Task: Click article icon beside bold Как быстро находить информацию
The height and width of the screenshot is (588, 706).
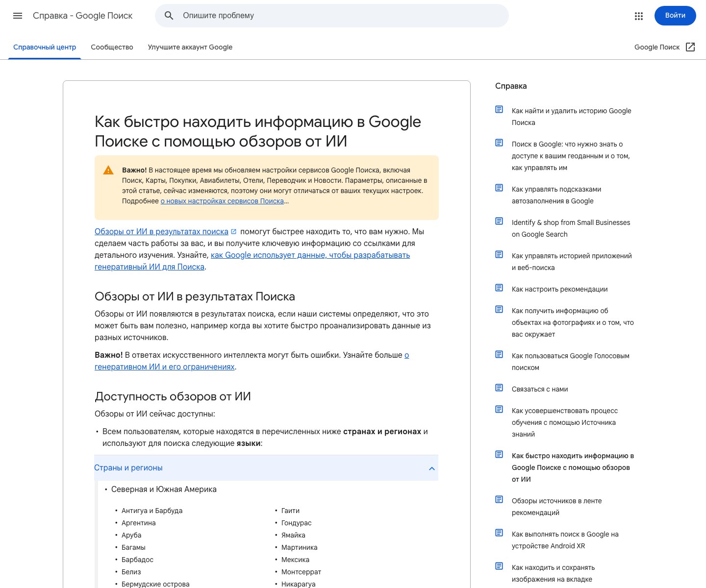Action: click(x=499, y=454)
